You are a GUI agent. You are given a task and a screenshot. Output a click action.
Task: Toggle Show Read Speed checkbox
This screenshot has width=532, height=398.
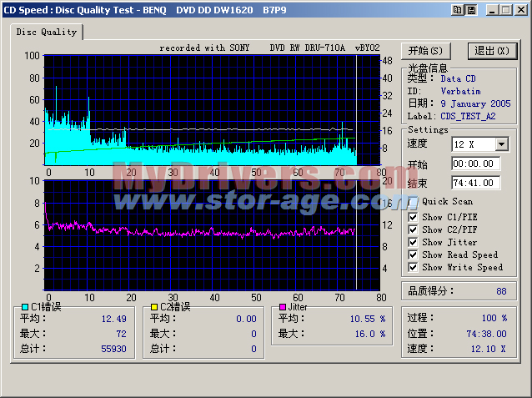414,254
